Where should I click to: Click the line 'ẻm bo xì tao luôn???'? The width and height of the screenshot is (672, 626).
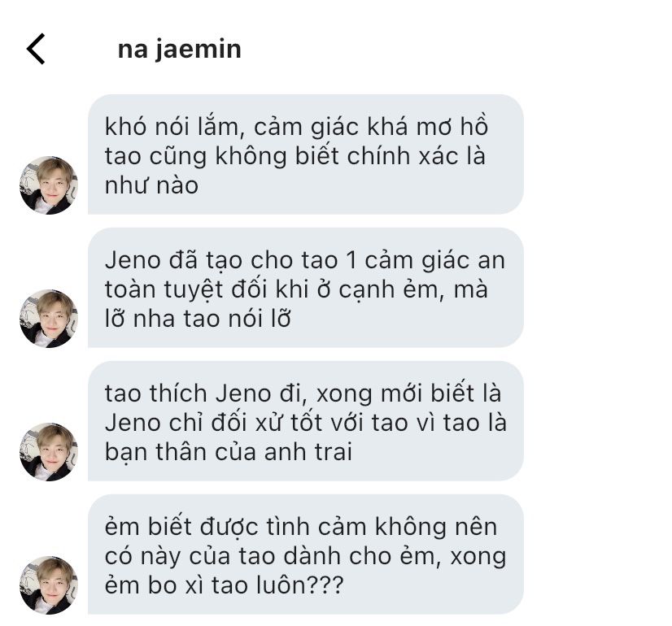(225, 585)
